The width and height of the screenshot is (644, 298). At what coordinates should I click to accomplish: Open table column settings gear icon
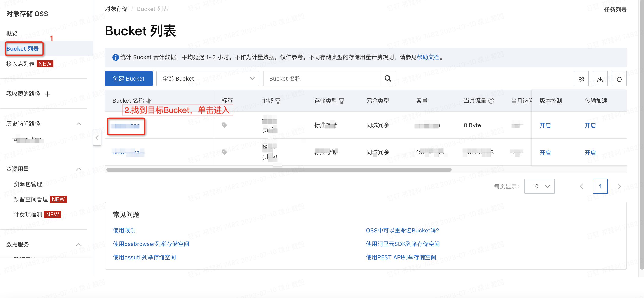pyautogui.click(x=581, y=79)
